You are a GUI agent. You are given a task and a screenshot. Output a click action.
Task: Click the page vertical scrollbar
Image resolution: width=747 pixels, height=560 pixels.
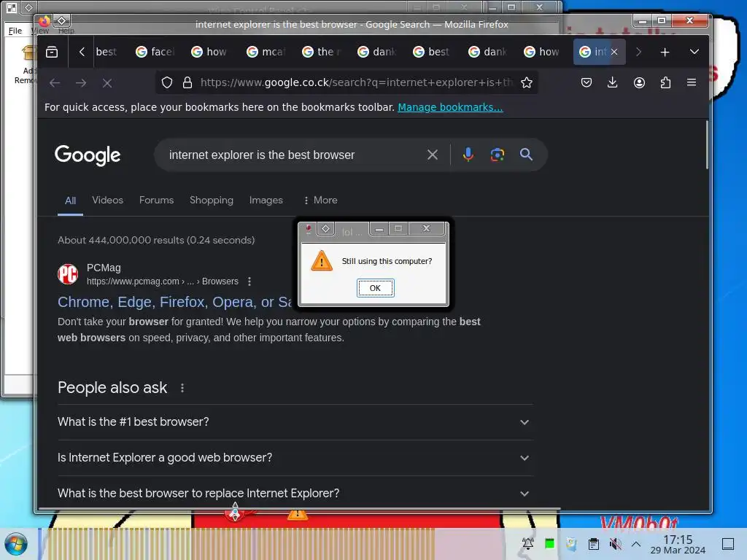[706, 145]
